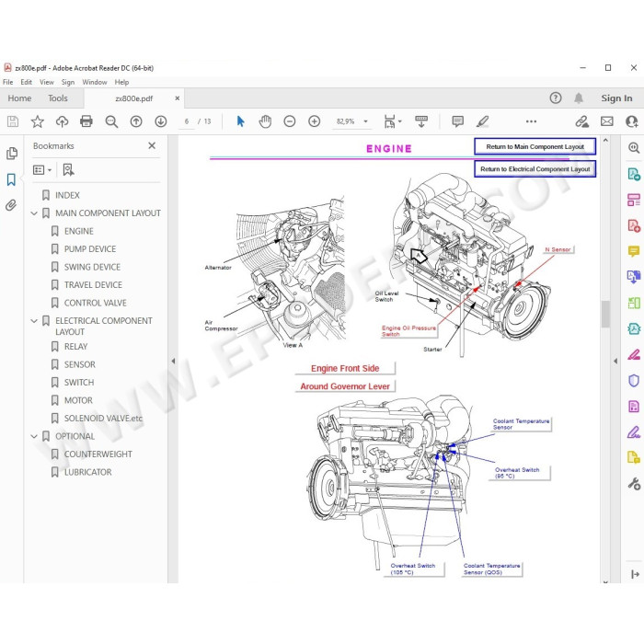Switch to the Tools tab
The image size is (644, 644).
pyautogui.click(x=57, y=98)
